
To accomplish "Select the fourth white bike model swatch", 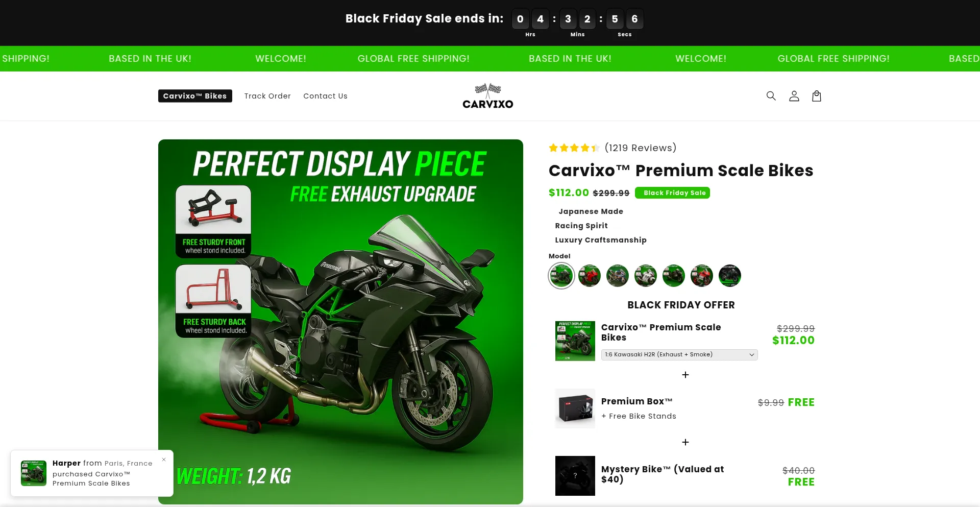I will click(x=646, y=276).
